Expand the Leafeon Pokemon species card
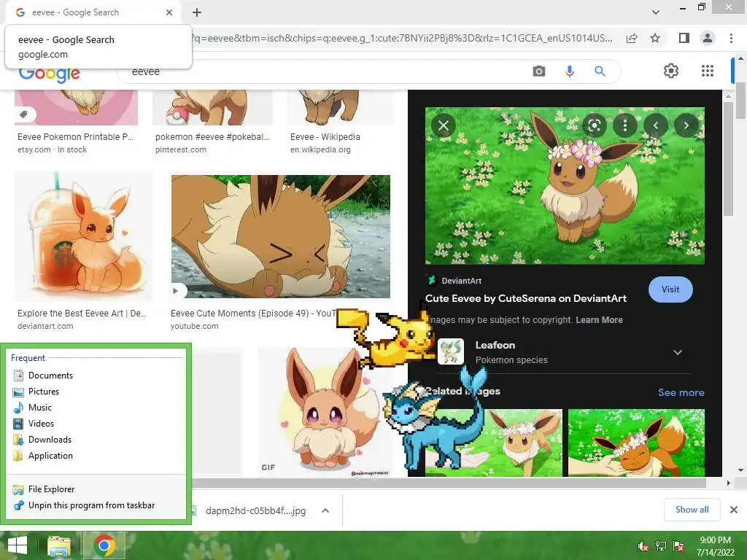Image resolution: width=747 pixels, height=560 pixels. click(x=678, y=352)
